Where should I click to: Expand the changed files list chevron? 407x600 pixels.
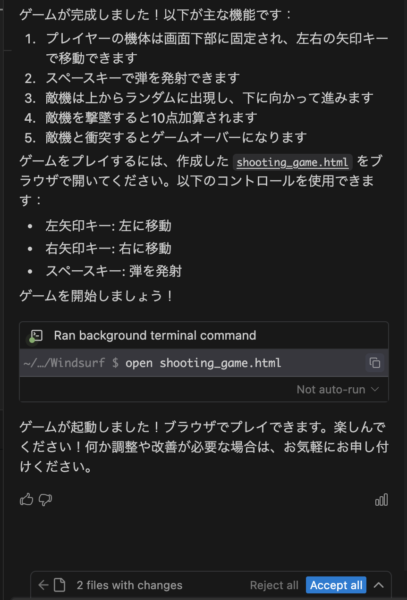379,585
